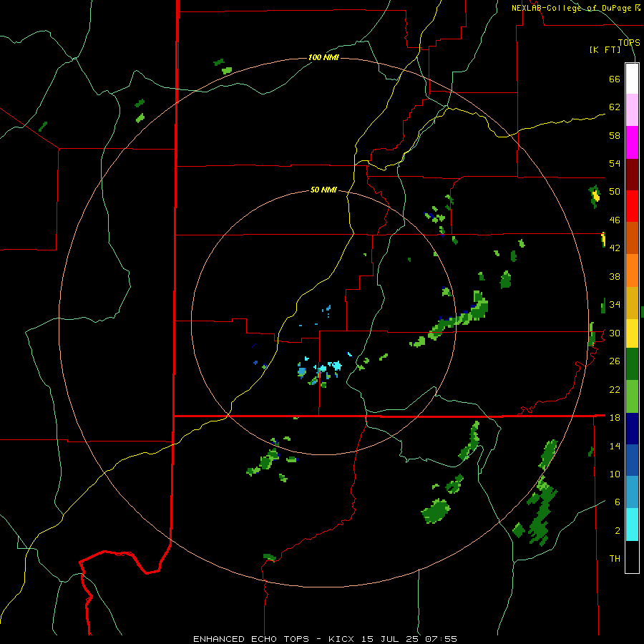Click the legend value 26

(x=615, y=361)
